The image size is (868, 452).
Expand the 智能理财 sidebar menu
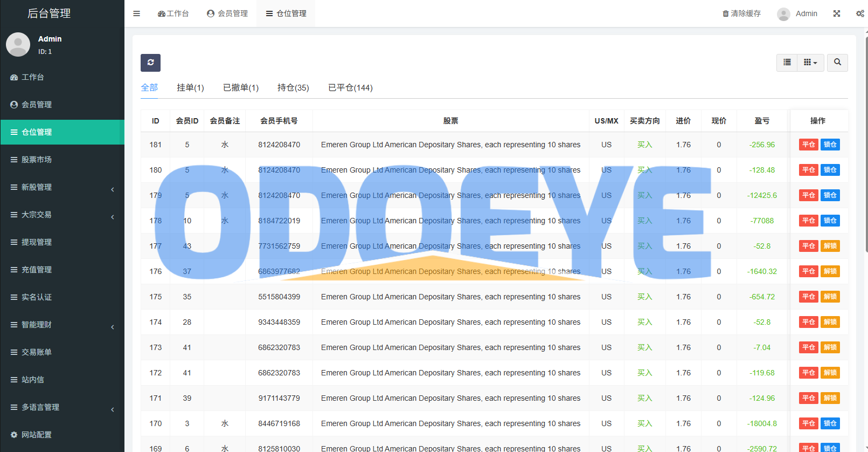tap(62, 325)
